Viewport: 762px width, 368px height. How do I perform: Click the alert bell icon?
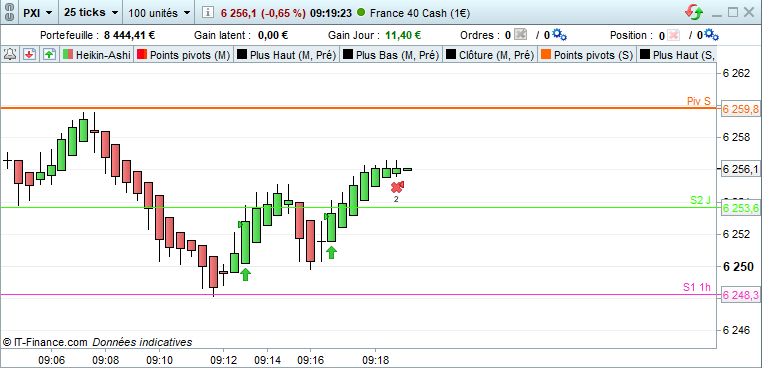pyautogui.click(x=10, y=54)
